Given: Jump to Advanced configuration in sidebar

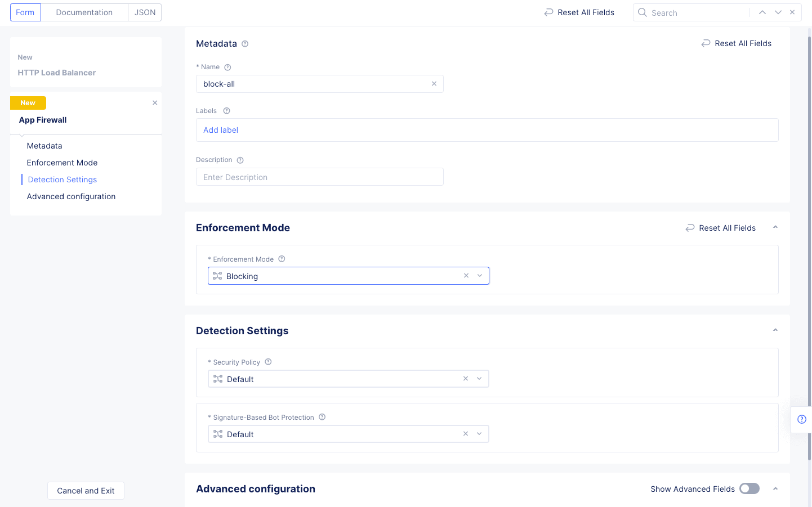Looking at the screenshot, I should pos(71,196).
